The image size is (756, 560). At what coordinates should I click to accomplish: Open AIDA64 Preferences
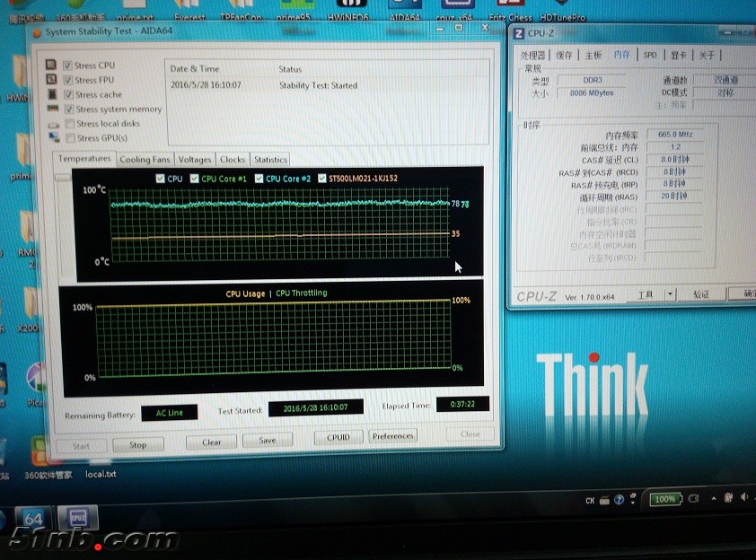point(393,436)
